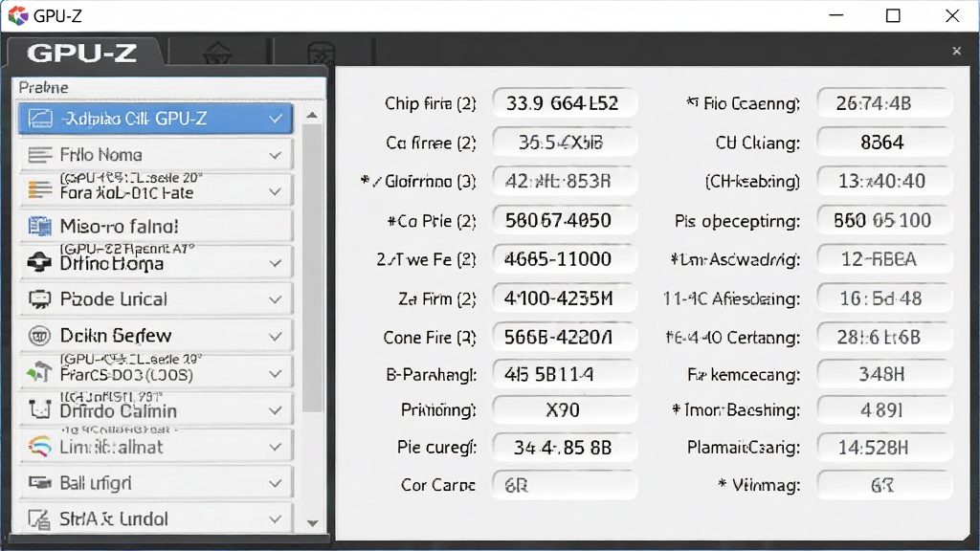Expand the 'Drfino Homa' row chevron
Image resolution: width=980 pixels, height=551 pixels.
click(275, 264)
